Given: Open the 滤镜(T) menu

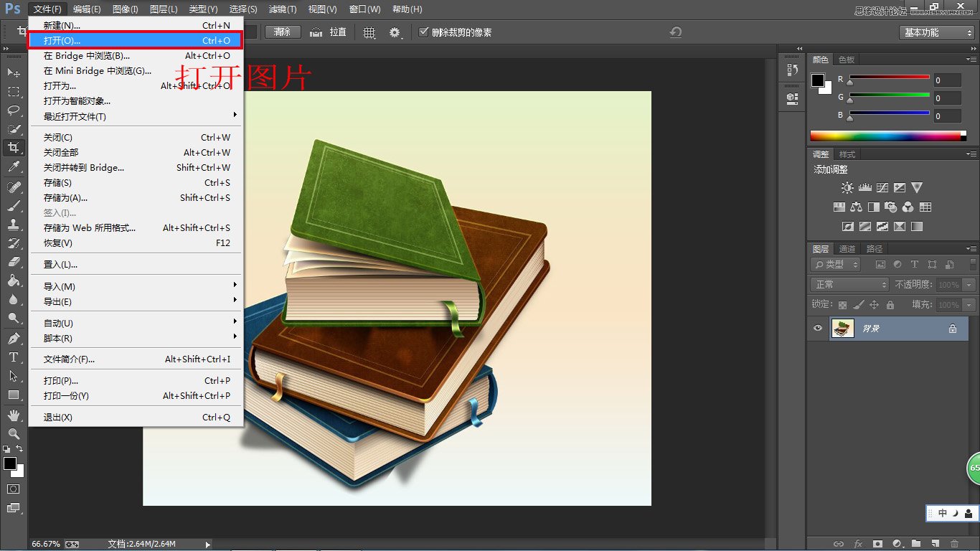Looking at the screenshot, I should [x=283, y=9].
